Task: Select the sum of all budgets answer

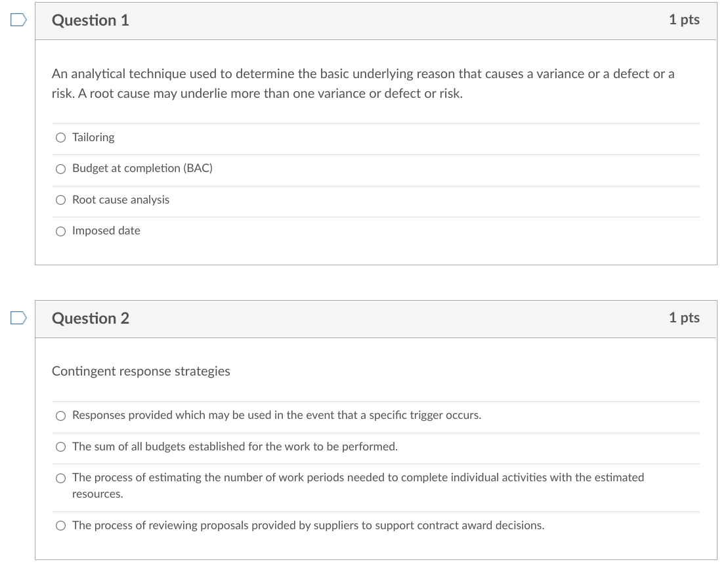Action: click(x=60, y=446)
